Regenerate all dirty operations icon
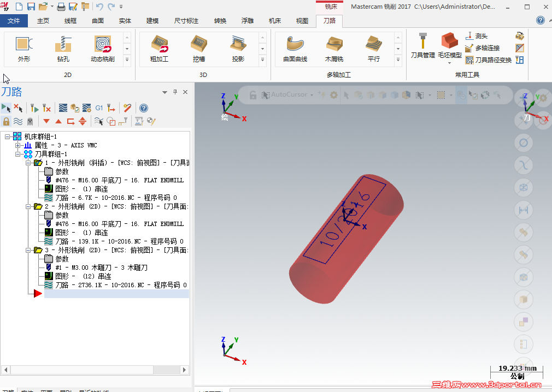 [46, 108]
